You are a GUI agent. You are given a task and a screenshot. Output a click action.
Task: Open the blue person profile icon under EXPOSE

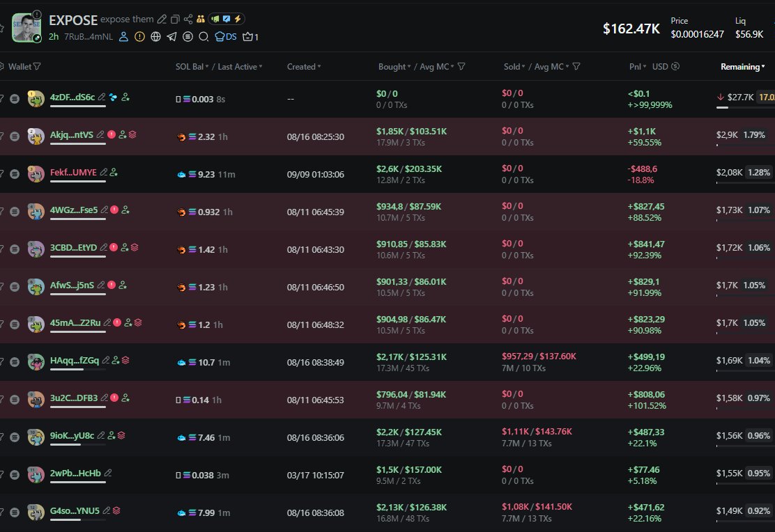(123, 36)
